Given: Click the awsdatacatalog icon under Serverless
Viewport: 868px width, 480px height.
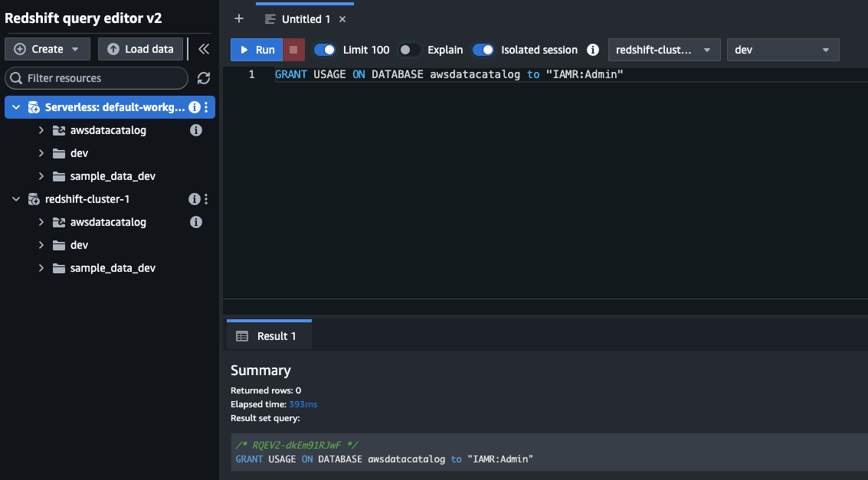Looking at the screenshot, I should click(x=59, y=130).
